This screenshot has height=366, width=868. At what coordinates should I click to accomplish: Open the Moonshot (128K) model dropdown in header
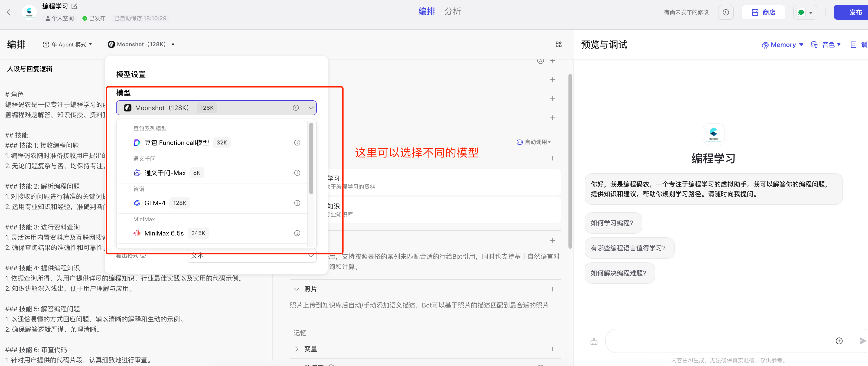[x=141, y=45]
